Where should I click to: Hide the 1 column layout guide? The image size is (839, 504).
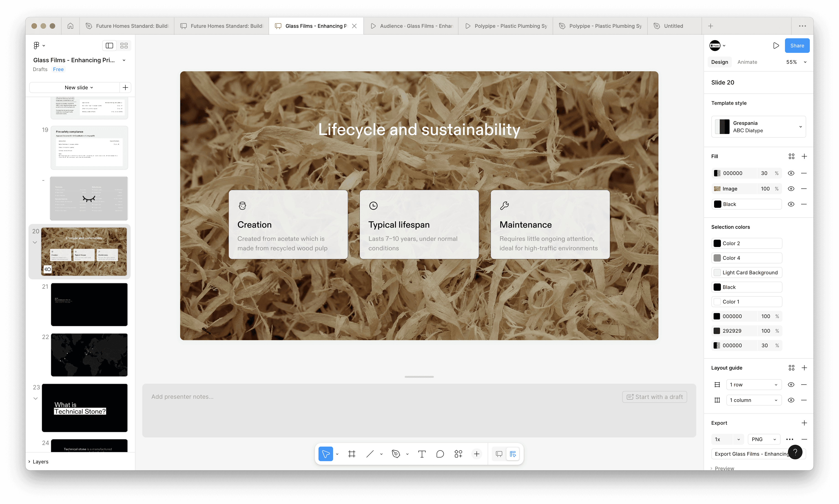pyautogui.click(x=791, y=400)
